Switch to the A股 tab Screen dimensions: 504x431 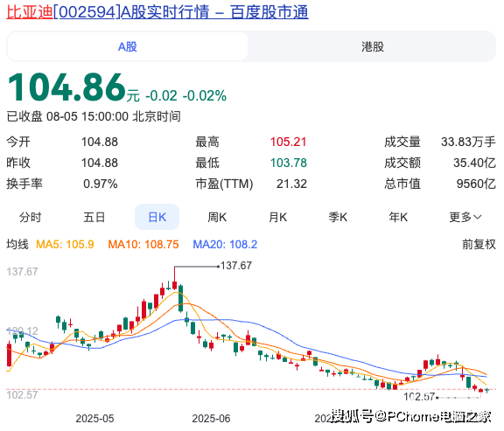tap(127, 47)
